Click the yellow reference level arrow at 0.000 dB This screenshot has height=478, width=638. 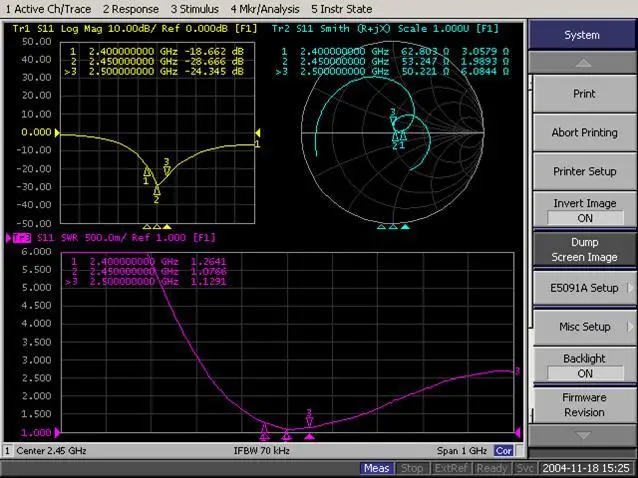(x=56, y=132)
